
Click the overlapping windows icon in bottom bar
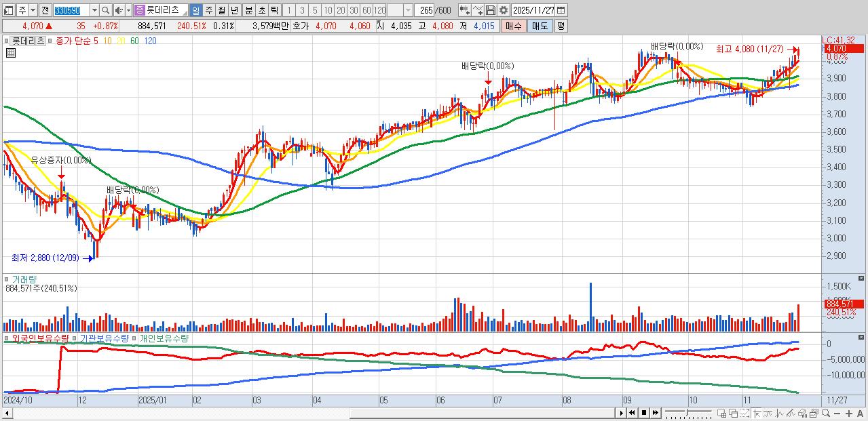(x=733, y=413)
